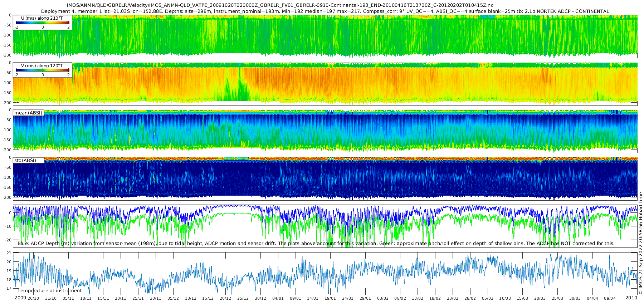This screenshot has height=304, width=644.
Task: Click the '24/01' date tick label
Action: 348,298
